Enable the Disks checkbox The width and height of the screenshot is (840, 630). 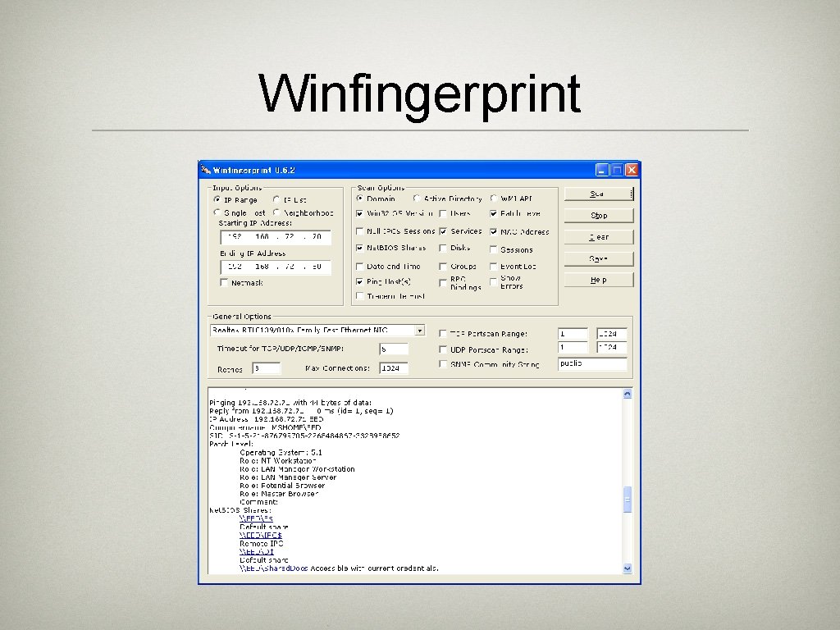[x=443, y=248]
